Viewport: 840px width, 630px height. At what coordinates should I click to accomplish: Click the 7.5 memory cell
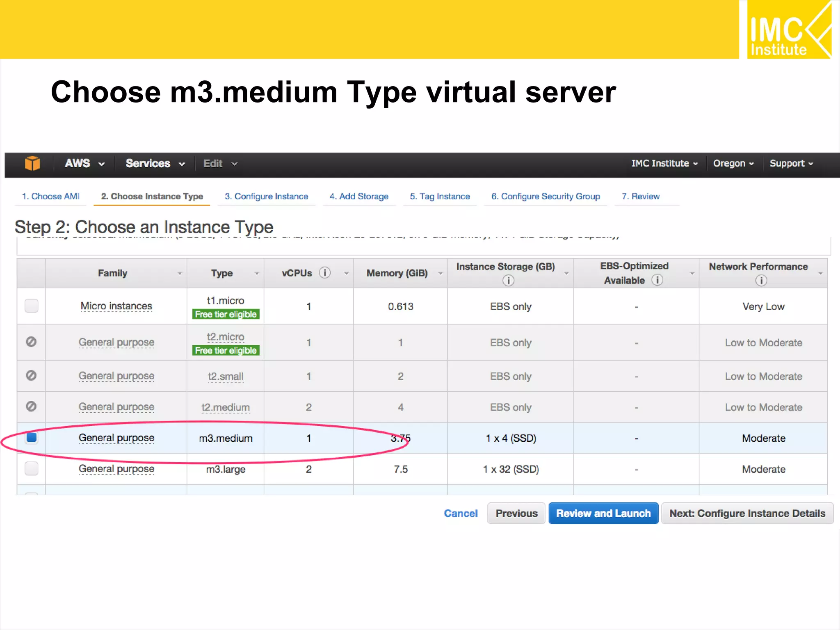401,469
